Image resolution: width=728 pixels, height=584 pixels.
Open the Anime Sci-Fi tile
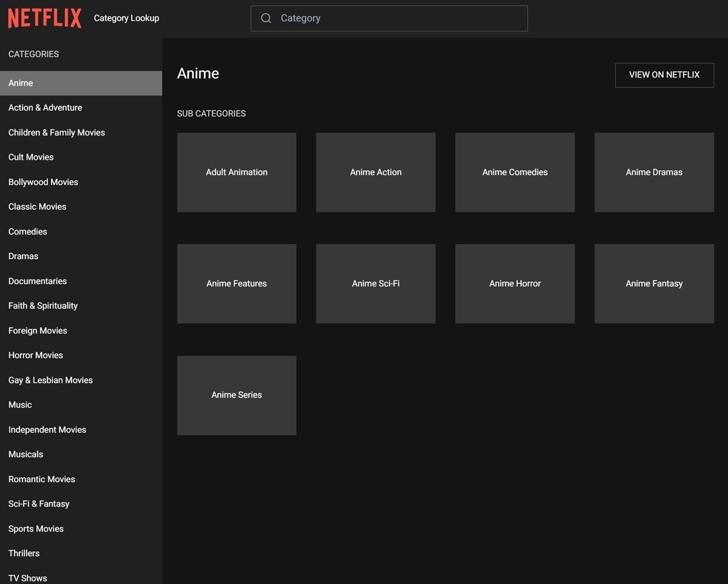point(376,284)
